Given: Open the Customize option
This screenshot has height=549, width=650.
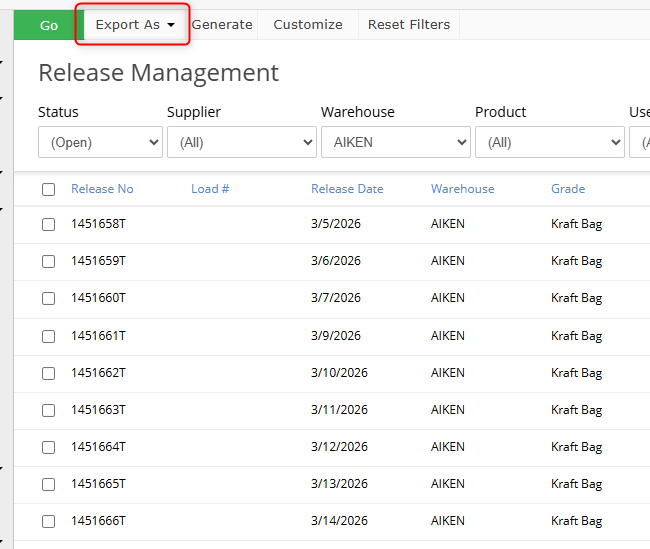Looking at the screenshot, I should coord(307,25).
